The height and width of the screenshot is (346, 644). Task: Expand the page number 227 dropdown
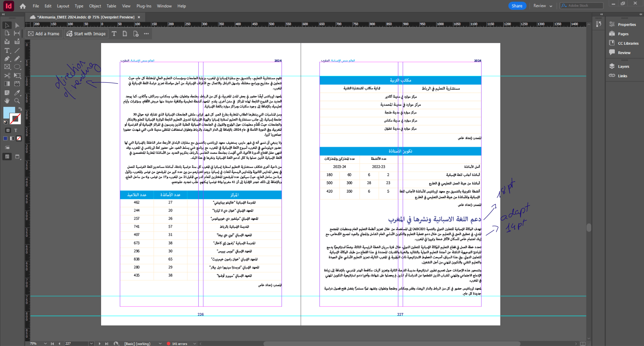click(x=91, y=343)
